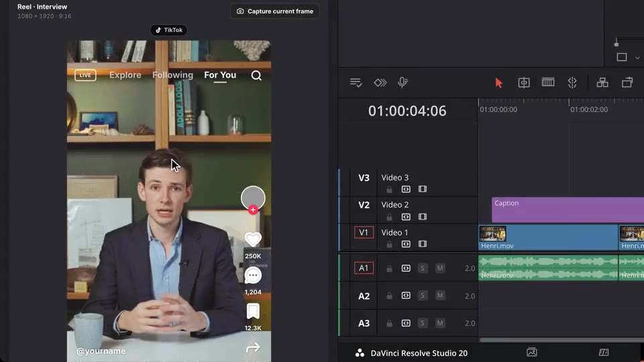Toggle auto track selector on A2
Image resolution: width=644 pixels, height=362 pixels.
pos(406,296)
